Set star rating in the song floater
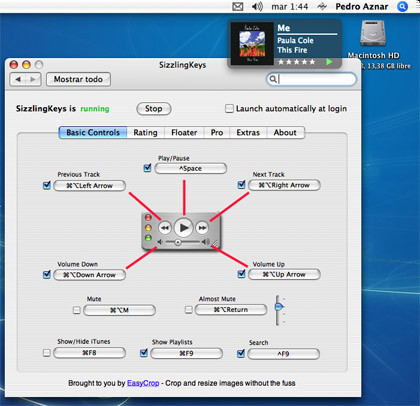Screen dimensions: 420x406 tap(296, 62)
